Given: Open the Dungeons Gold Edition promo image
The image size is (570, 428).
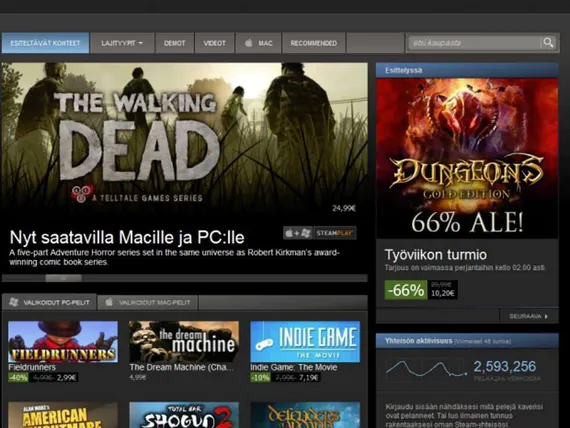Looking at the screenshot, I should [467, 158].
